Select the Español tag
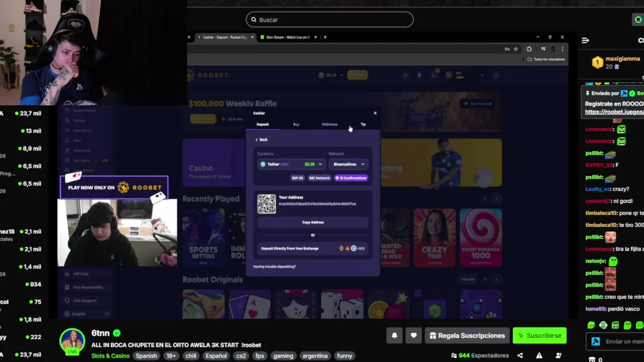This screenshot has height=362, width=644. (216, 355)
